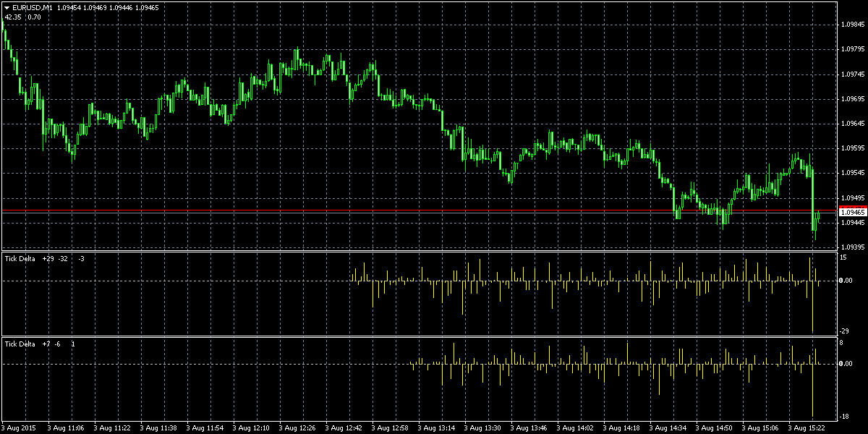868x434 pixels.
Task: Click the 1.09445 price scale label
Action: (x=854, y=222)
